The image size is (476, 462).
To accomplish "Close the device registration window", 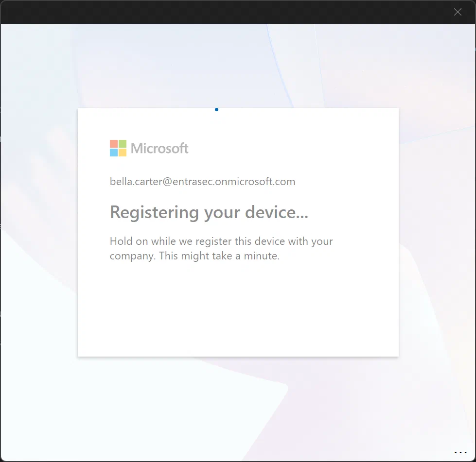I will click(x=458, y=12).
